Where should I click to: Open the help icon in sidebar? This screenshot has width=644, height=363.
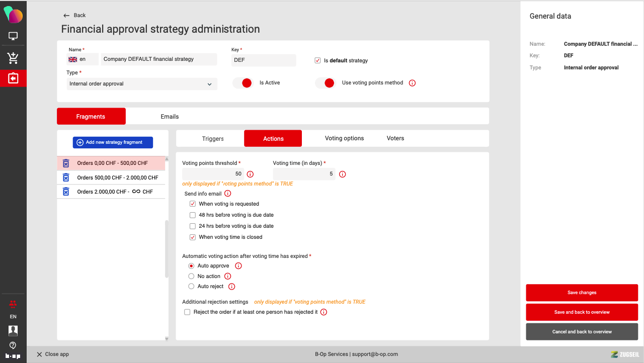[13, 345]
